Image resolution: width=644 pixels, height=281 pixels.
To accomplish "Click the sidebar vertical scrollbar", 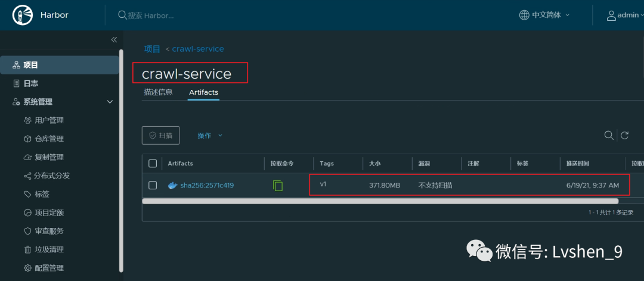I will pos(120,160).
